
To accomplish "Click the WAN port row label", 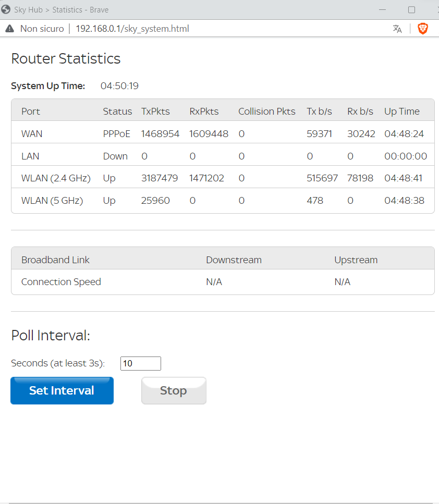I will pyautogui.click(x=32, y=134).
